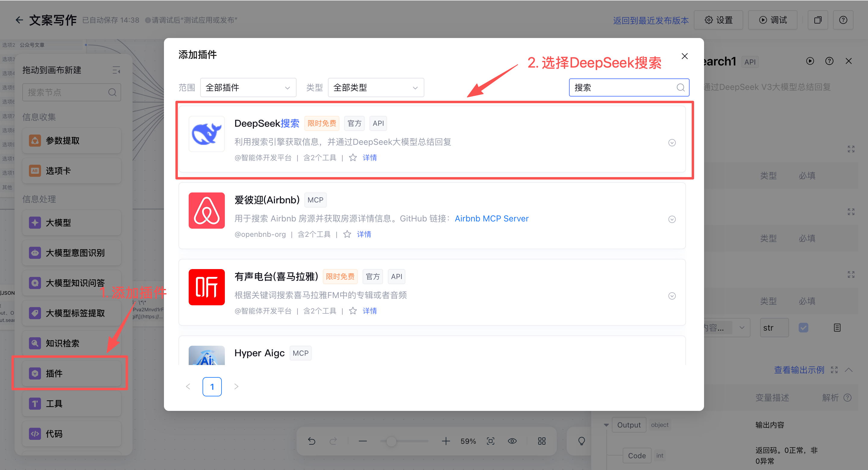Open the 类型 全部类型 dropdown

tap(376, 88)
